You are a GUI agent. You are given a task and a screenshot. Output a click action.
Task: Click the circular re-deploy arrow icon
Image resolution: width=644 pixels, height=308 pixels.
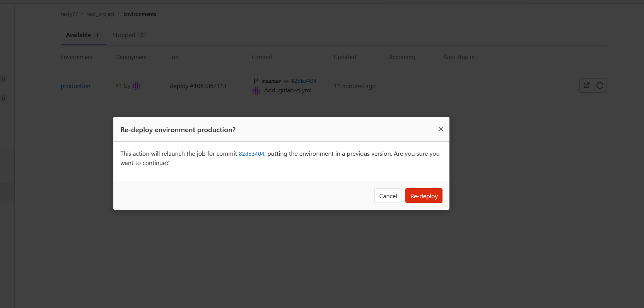coord(600,85)
